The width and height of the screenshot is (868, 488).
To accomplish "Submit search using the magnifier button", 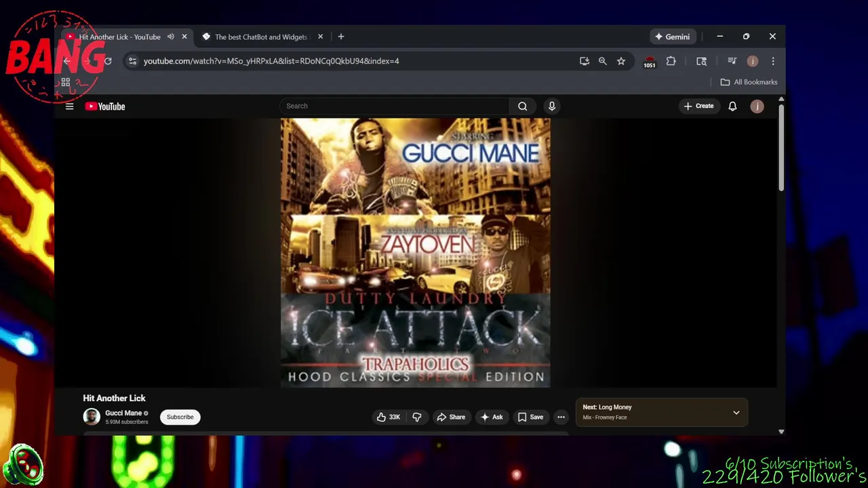I will click(x=522, y=106).
